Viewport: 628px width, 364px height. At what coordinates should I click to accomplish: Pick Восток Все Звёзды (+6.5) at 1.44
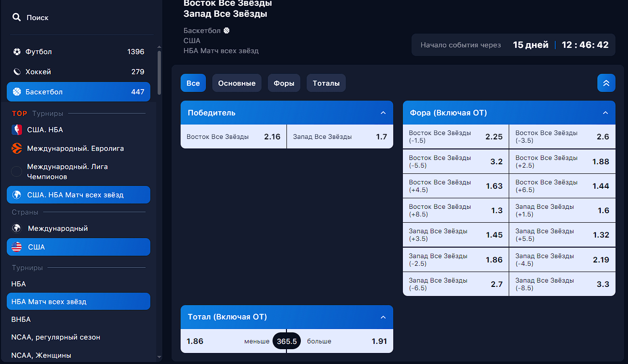[x=562, y=186]
